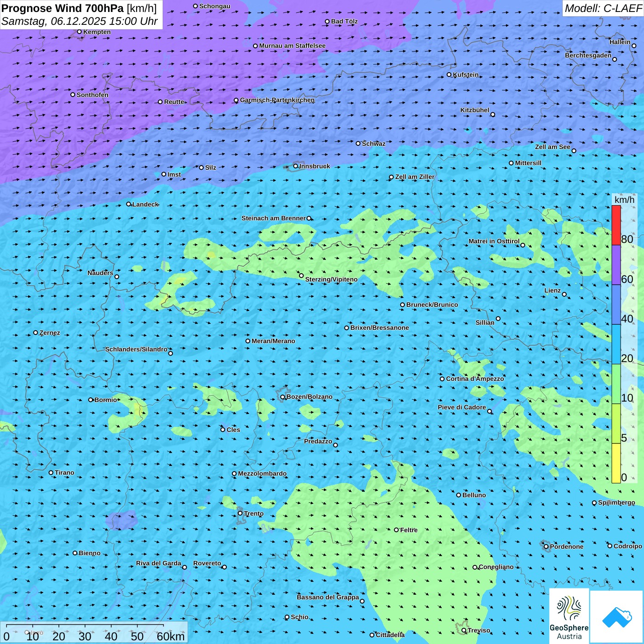The image size is (644, 644).
Task: Click the yellow 0-5 km/h legend color
Action: click(x=616, y=463)
